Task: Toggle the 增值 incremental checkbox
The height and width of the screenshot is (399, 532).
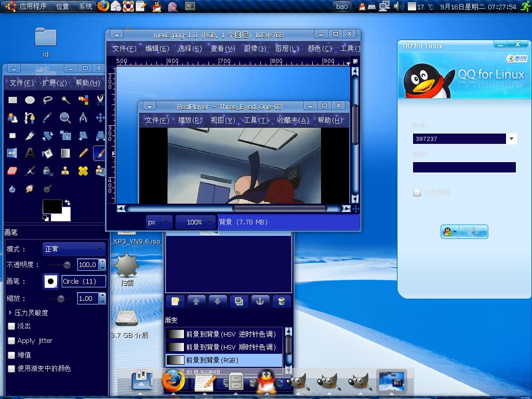Action: [11, 355]
